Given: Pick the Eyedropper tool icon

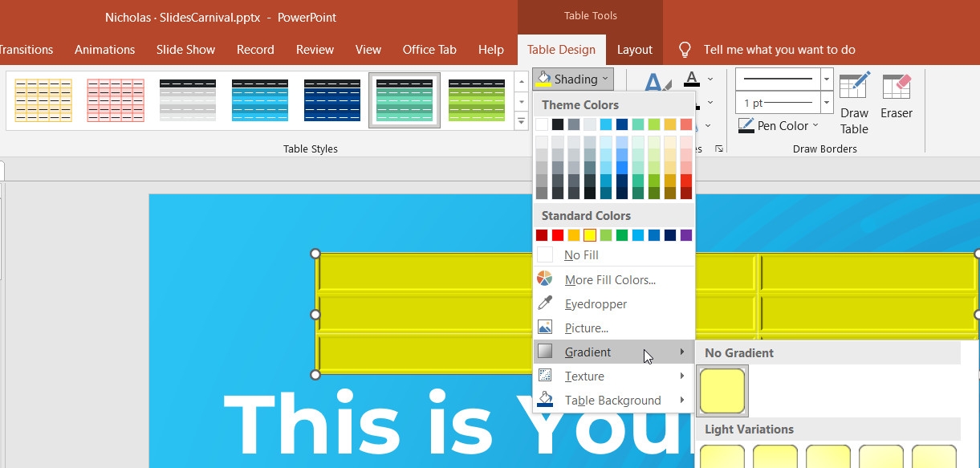Looking at the screenshot, I should click(545, 303).
